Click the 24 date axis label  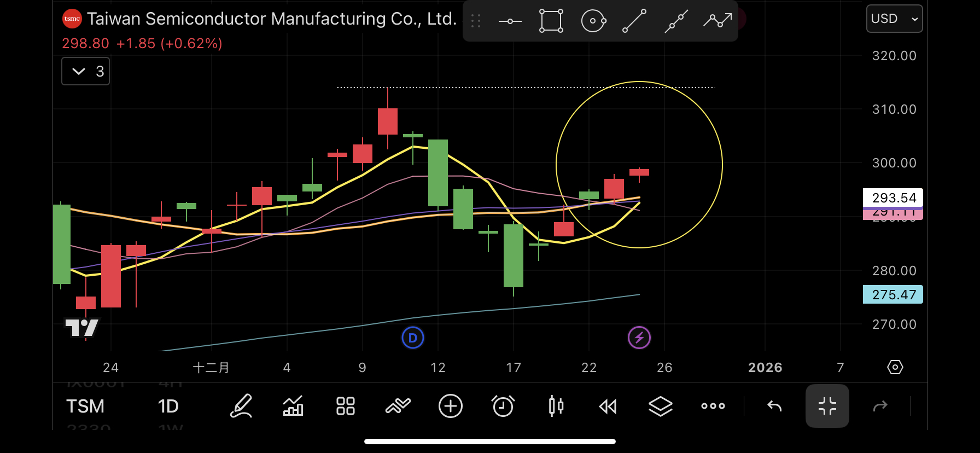coord(110,368)
